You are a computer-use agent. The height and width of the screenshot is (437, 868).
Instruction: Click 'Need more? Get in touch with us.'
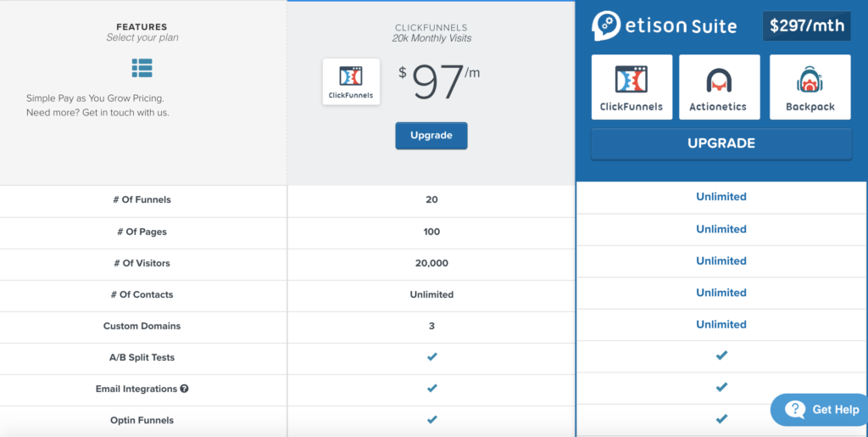click(97, 113)
